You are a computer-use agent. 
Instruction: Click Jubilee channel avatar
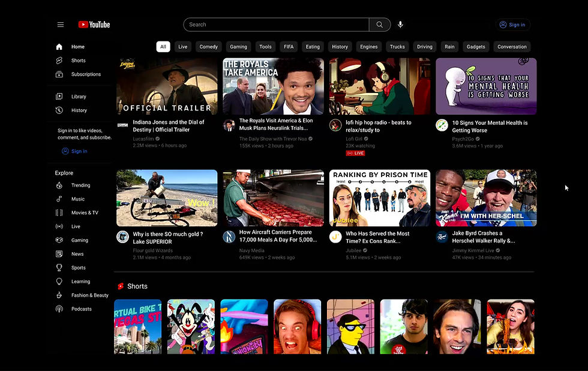(x=335, y=237)
